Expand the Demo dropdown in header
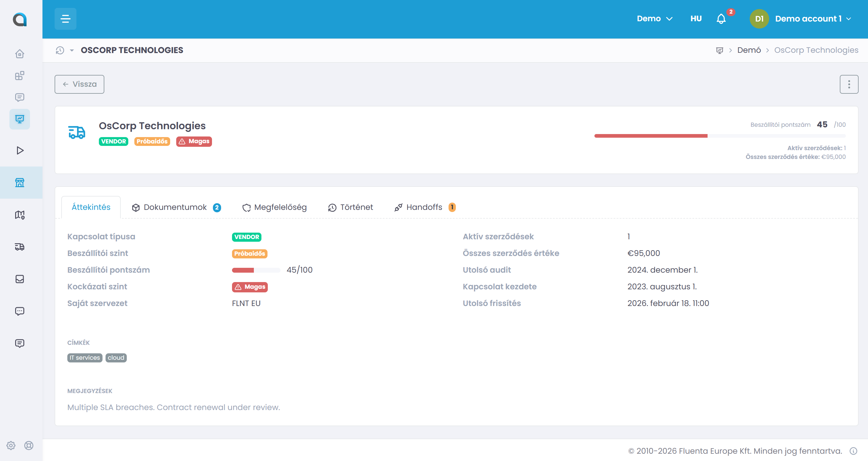868x461 pixels. [654, 19]
